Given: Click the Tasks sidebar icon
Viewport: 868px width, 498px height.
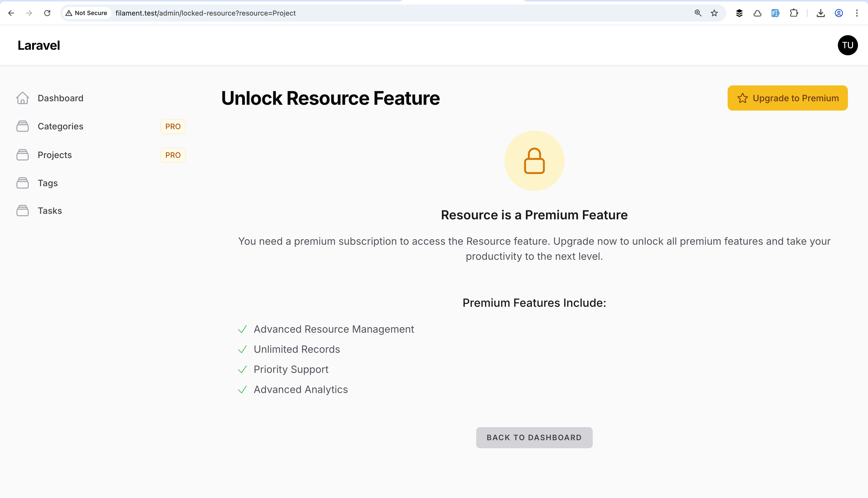Looking at the screenshot, I should pyautogui.click(x=23, y=211).
